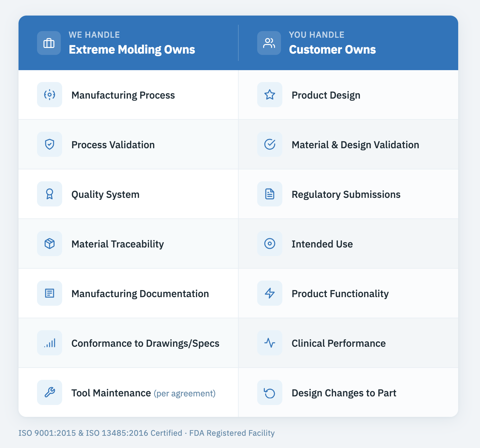Click the 'WE HANDLE' label

94,35
